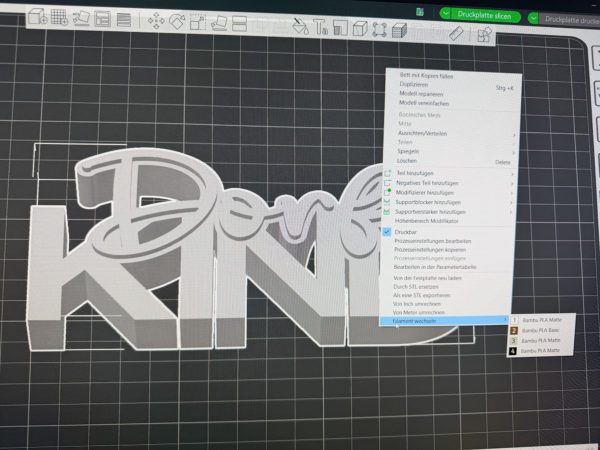Click the Add plate grid icon
Image resolution: width=600 pixels, height=450 pixels.
(x=58, y=18)
